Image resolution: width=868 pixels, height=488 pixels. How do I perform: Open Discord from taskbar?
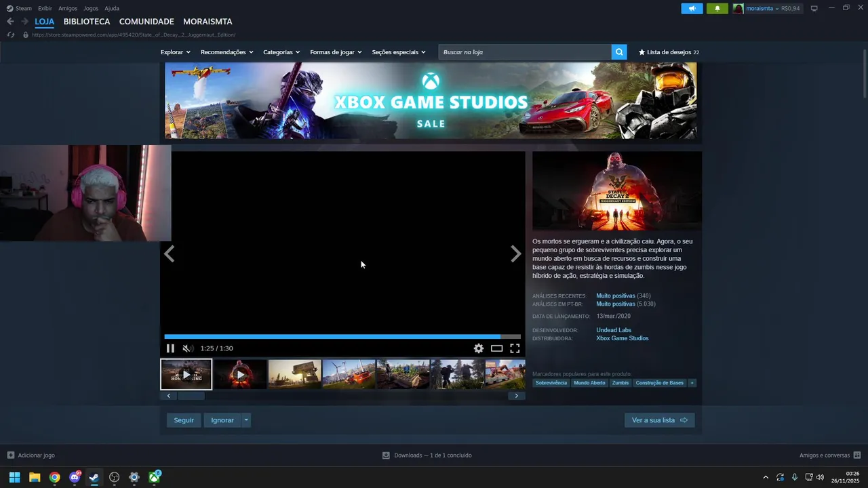(75, 477)
